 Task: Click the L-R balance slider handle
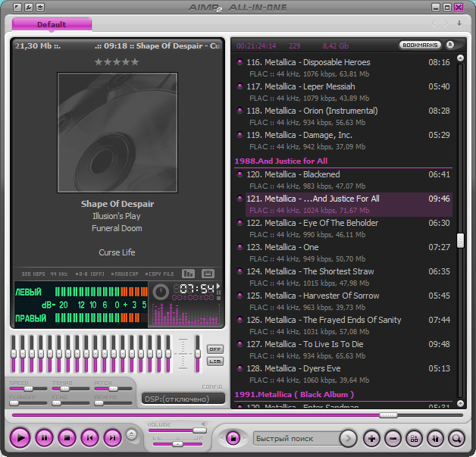pos(177,444)
